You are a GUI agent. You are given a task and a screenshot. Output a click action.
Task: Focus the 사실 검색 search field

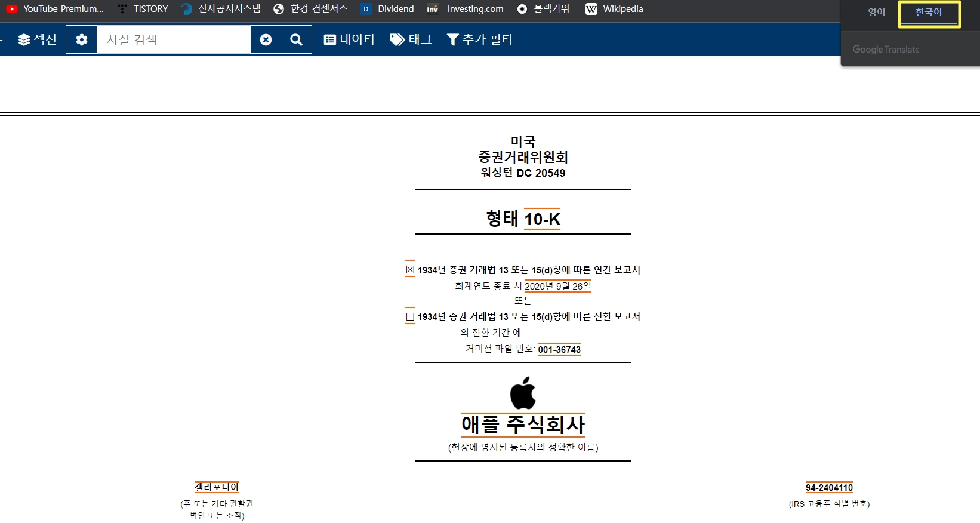coord(174,39)
